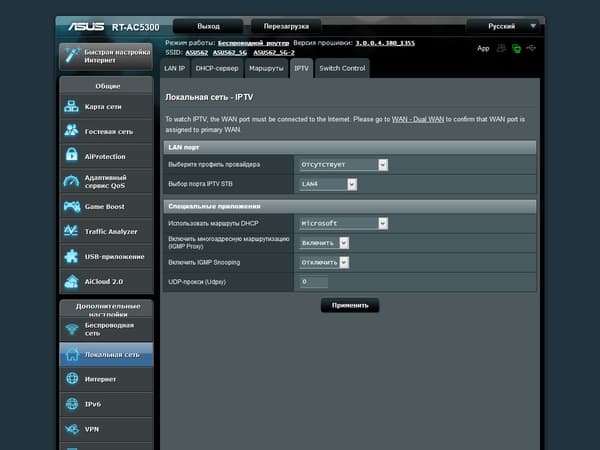
Task: Select the Гостевая сеть guest network icon
Action: tap(72, 131)
